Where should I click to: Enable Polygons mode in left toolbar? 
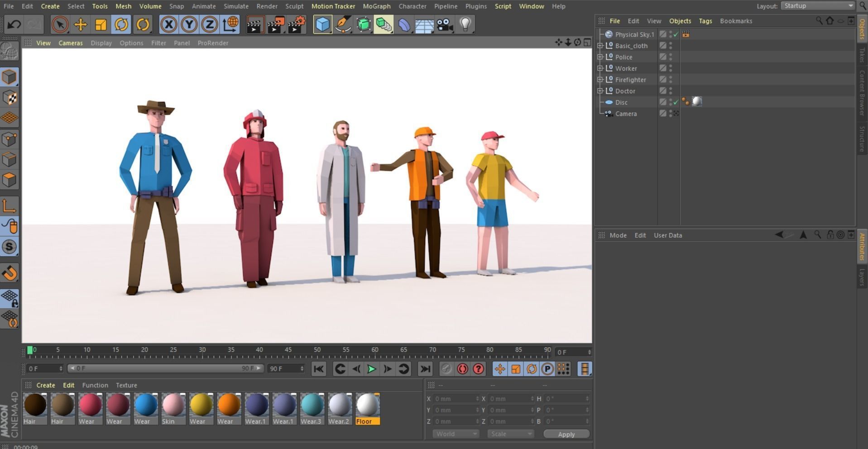click(x=10, y=180)
